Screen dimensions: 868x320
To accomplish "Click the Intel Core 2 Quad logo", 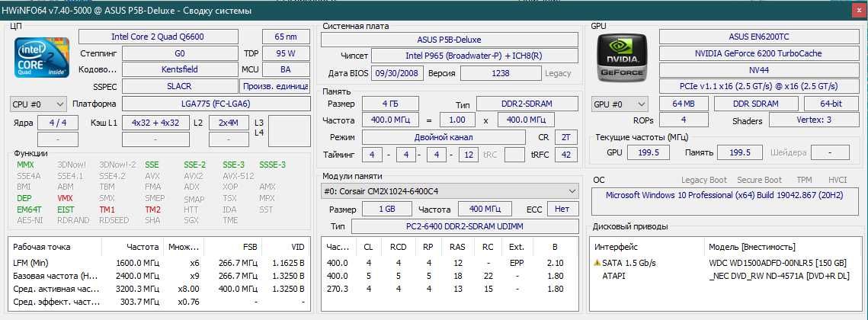I will pos(41,58).
